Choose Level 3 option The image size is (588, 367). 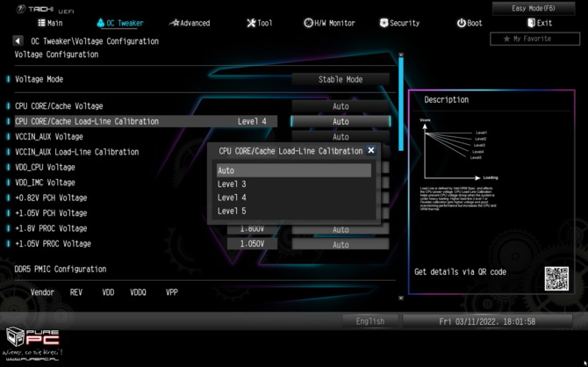point(294,183)
